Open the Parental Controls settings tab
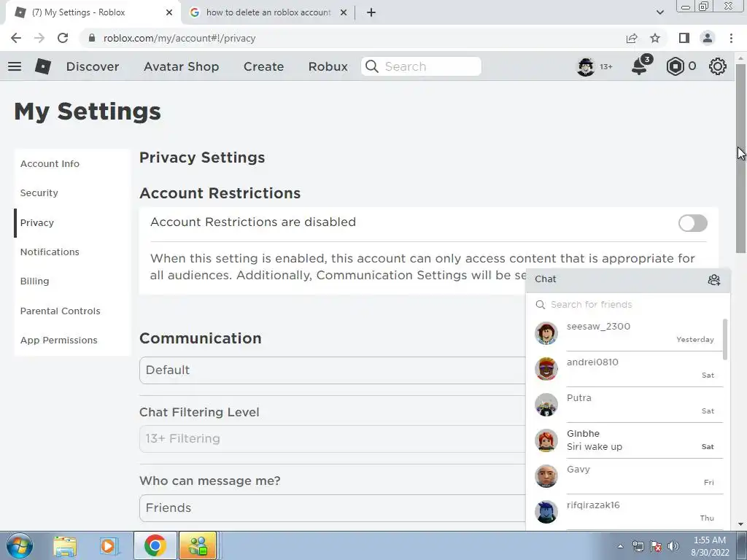The image size is (747, 560). tap(72, 311)
